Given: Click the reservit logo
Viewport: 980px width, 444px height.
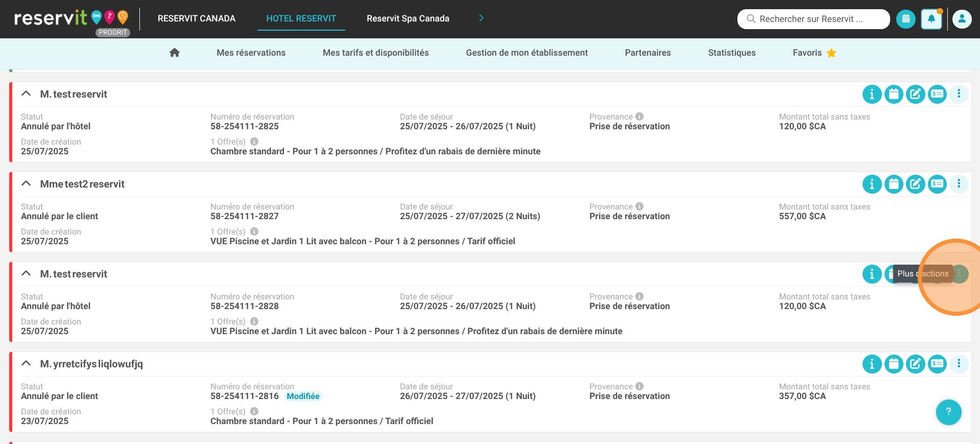Looking at the screenshot, I should [70, 18].
